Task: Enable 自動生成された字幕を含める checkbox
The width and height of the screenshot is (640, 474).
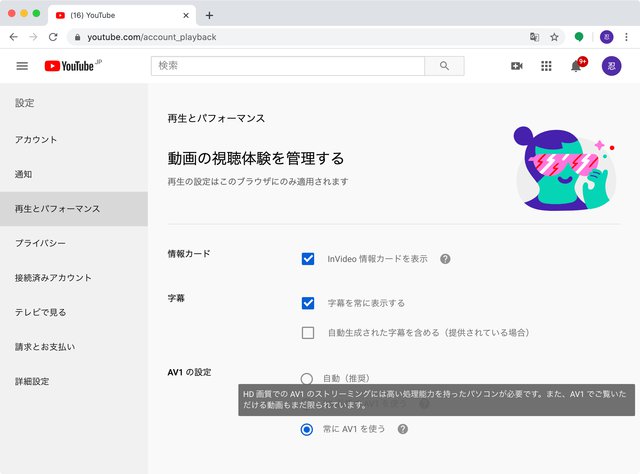Action: [308, 333]
